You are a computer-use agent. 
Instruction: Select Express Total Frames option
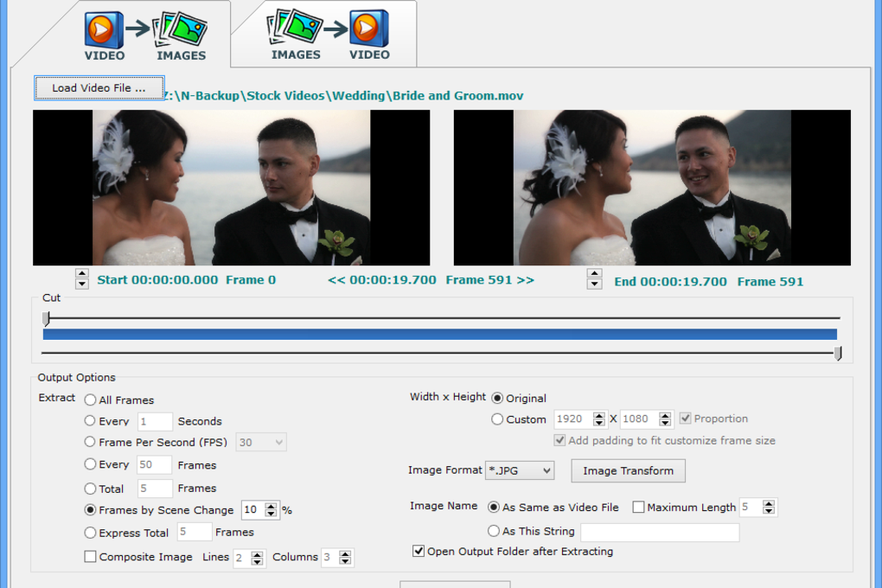point(90,533)
